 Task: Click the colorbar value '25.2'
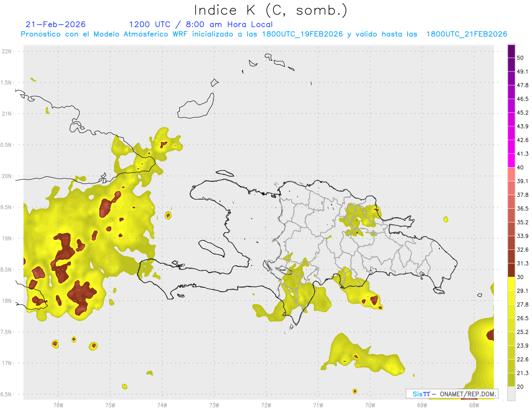click(x=523, y=332)
